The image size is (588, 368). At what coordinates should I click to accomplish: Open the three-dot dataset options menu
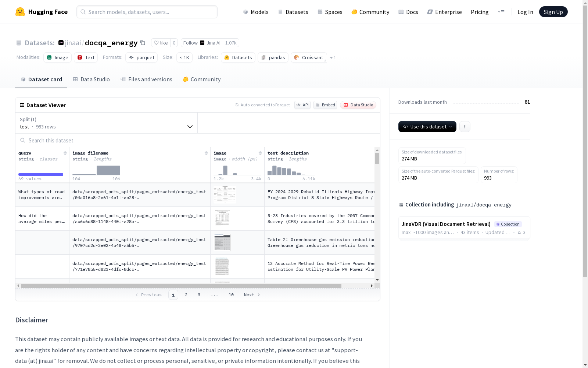click(x=465, y=127)
